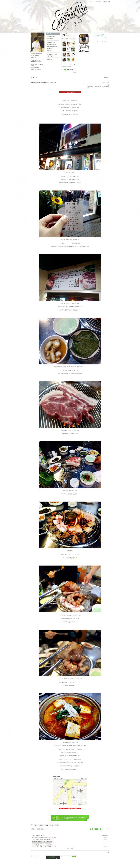
Task: Click the green add-neighbor plus icon
Action: (x=65, y=69)
